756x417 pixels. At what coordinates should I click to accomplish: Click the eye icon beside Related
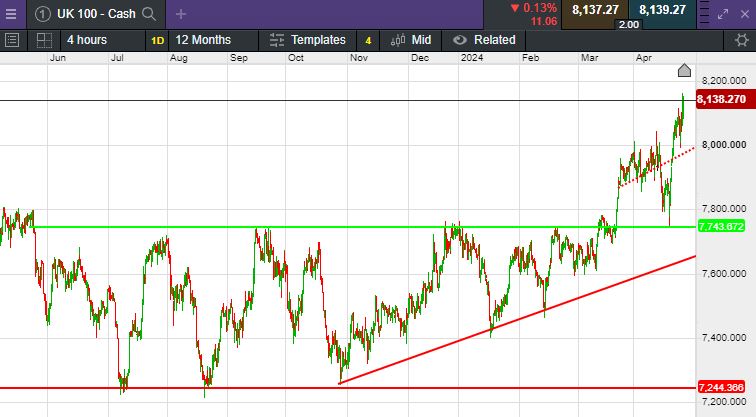pos(460,40)
